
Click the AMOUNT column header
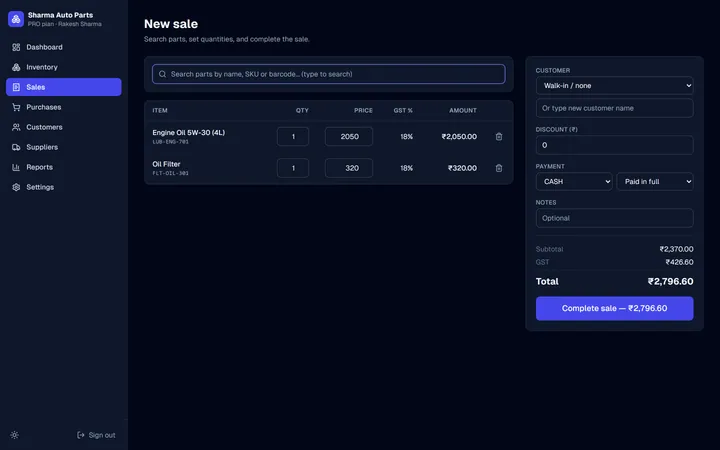[x=463, y=111]
